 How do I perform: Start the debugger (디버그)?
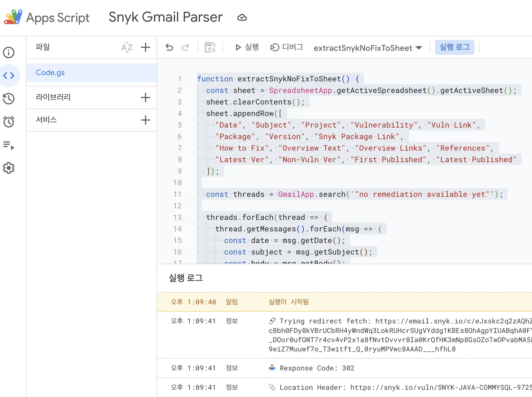coord(287,47)
